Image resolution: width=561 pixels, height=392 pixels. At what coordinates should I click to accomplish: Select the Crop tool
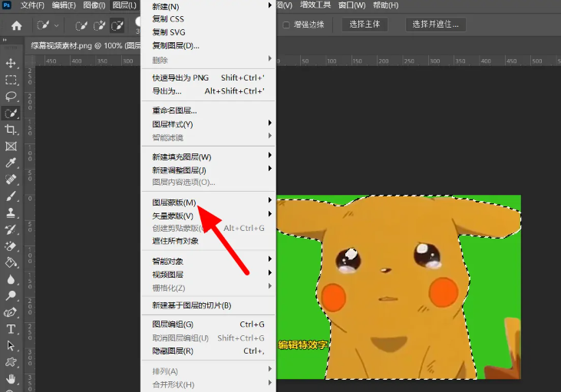(12, 130)
